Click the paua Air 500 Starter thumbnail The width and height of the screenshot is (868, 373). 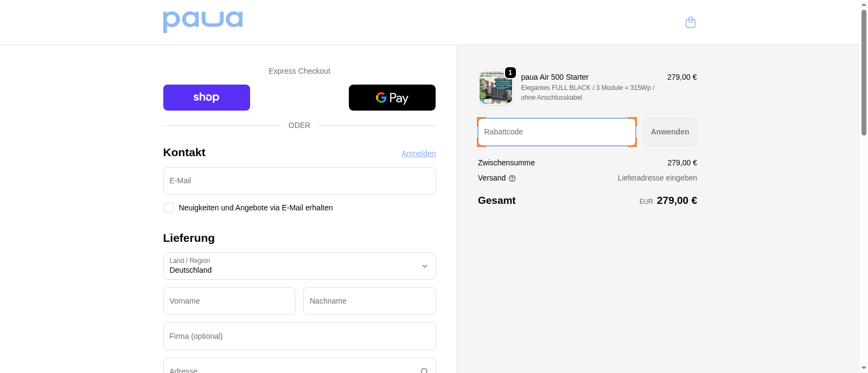[495, 87]
